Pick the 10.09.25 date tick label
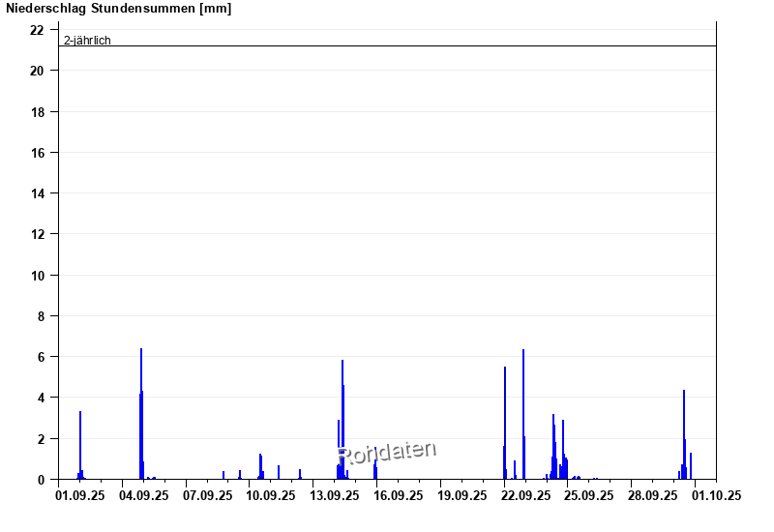Viewport: 774px width, 532px height. click(x=271, y=495)
